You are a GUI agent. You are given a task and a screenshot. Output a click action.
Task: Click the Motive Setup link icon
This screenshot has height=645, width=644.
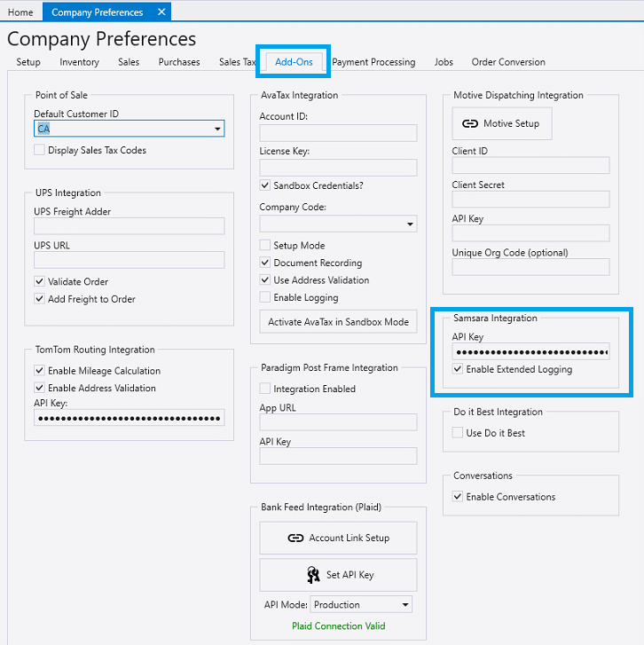(470, 123)
